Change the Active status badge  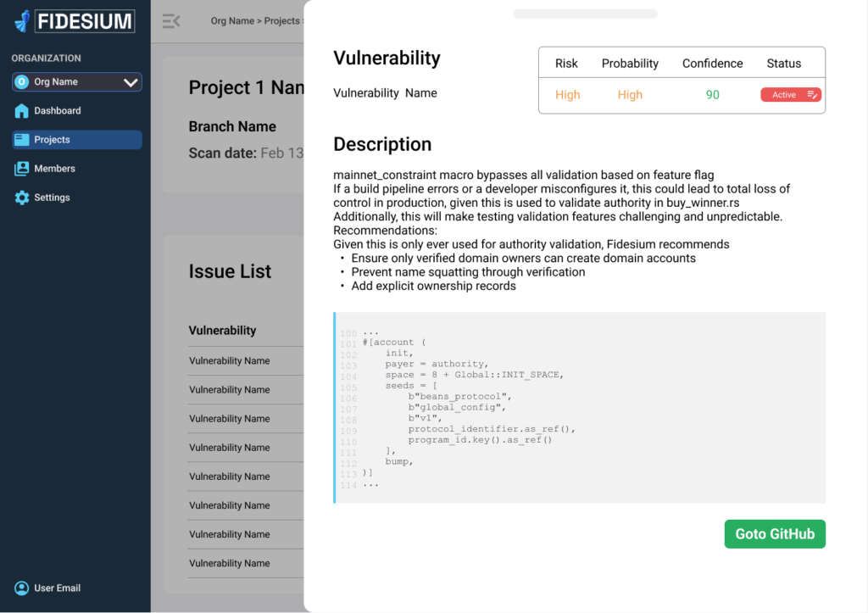point(784,95)
